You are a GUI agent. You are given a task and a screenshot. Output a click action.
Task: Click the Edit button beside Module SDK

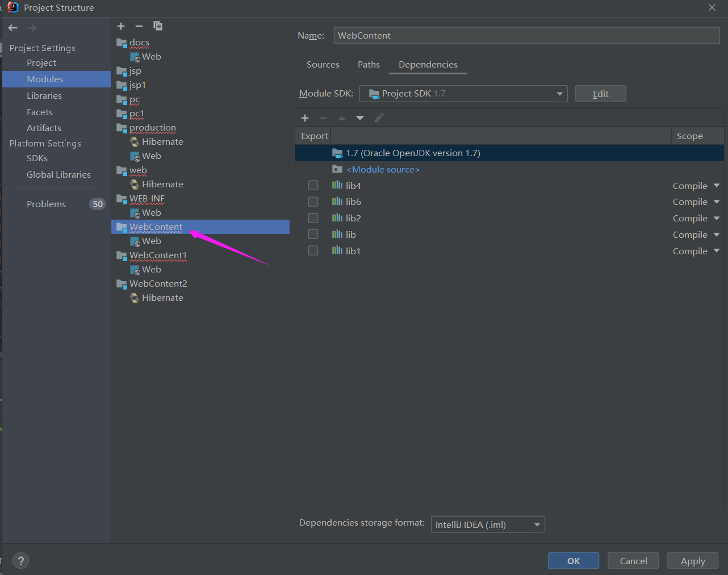tap(600, 94)
